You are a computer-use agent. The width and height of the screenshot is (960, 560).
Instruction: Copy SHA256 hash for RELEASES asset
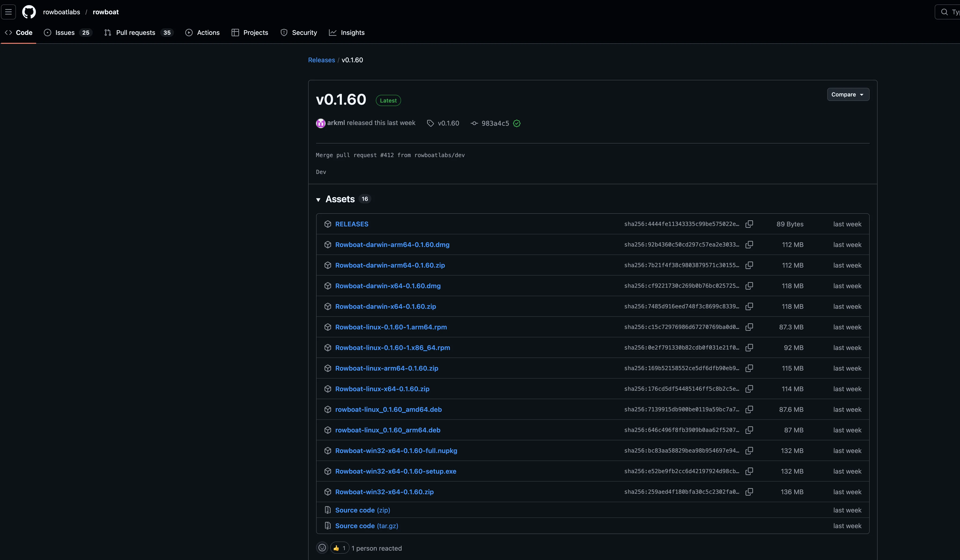(749, 224)
